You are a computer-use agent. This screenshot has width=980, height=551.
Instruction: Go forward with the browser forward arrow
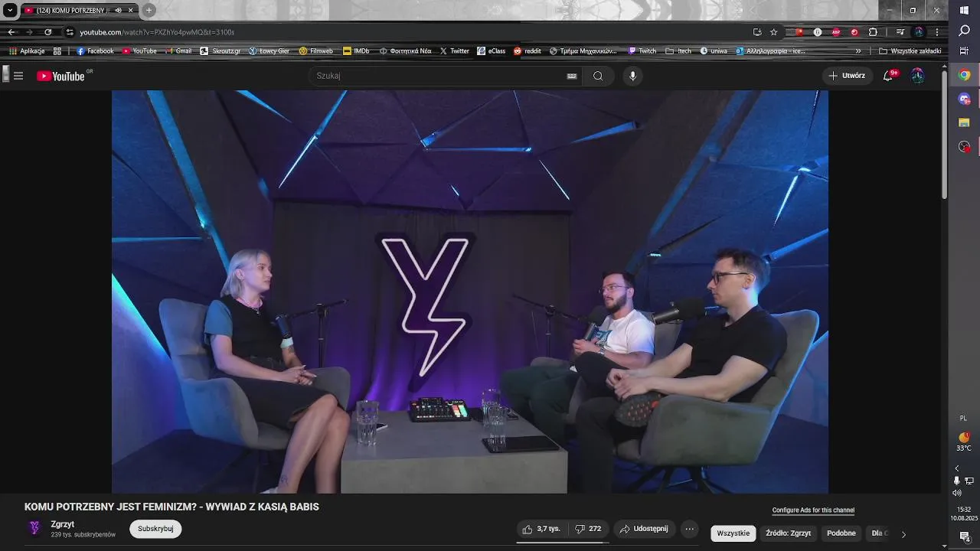29,32
